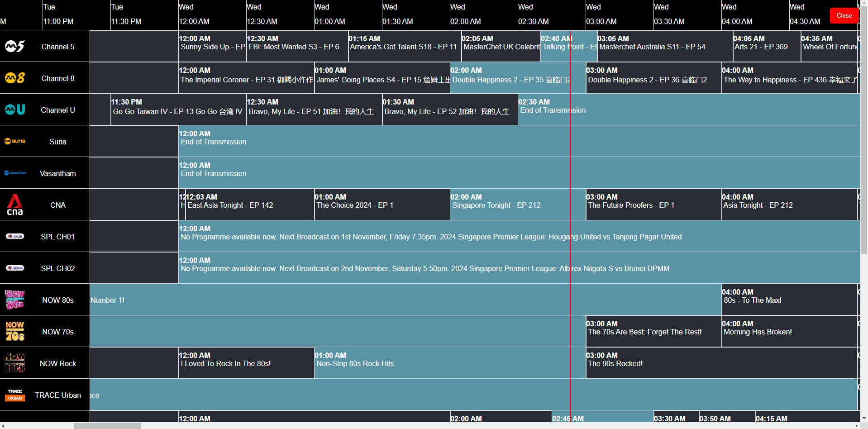The height and width of the screenshot is (429, 868).
Task: Click the CNA channel name label
Action: click(x=58, y=205)
